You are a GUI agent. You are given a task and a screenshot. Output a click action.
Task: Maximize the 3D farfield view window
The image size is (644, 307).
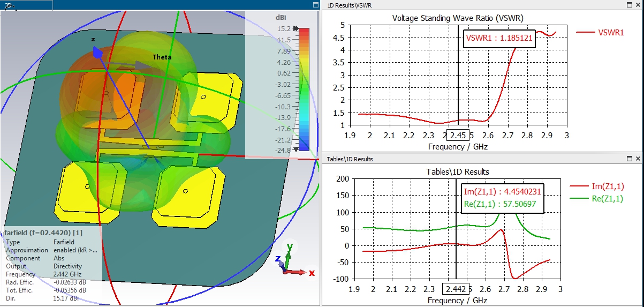[316, 5]
